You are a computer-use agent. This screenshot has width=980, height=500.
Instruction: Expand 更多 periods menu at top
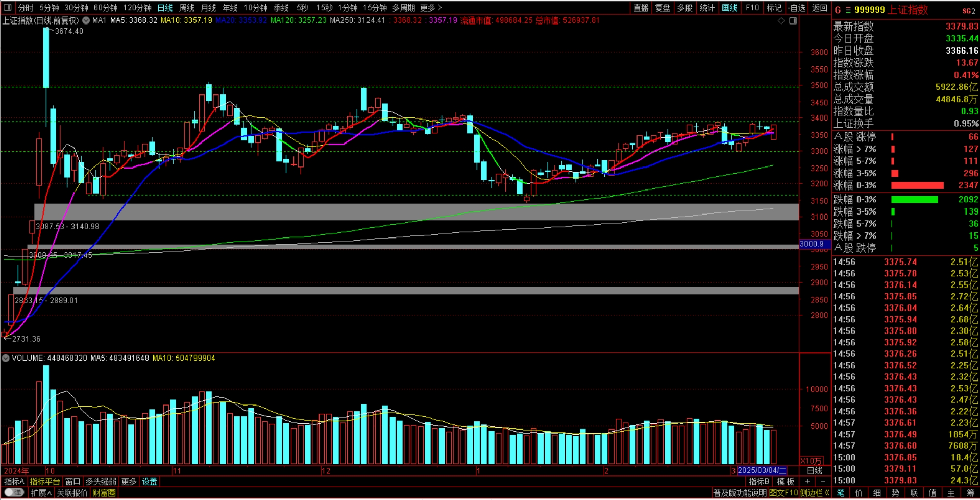point(431,8)
